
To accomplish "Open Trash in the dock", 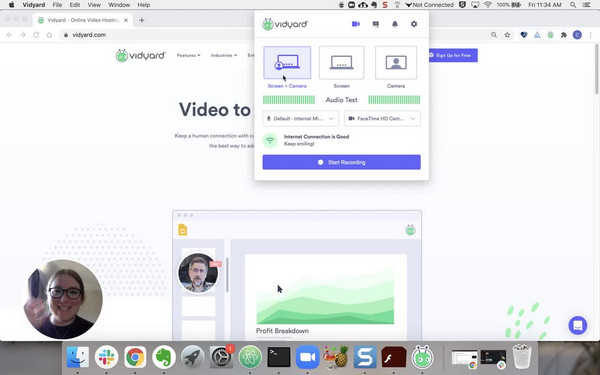I will coord(522,357).
